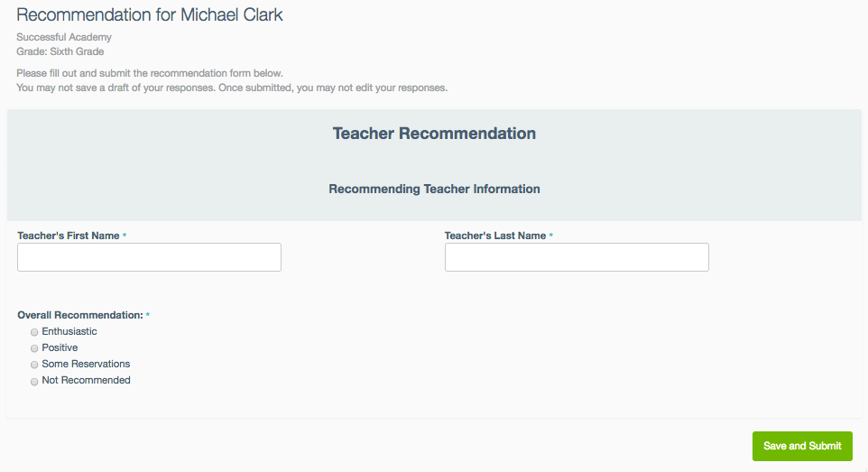
Task: Click the 'Positive' option label text
Action: [x=60, y=347]
